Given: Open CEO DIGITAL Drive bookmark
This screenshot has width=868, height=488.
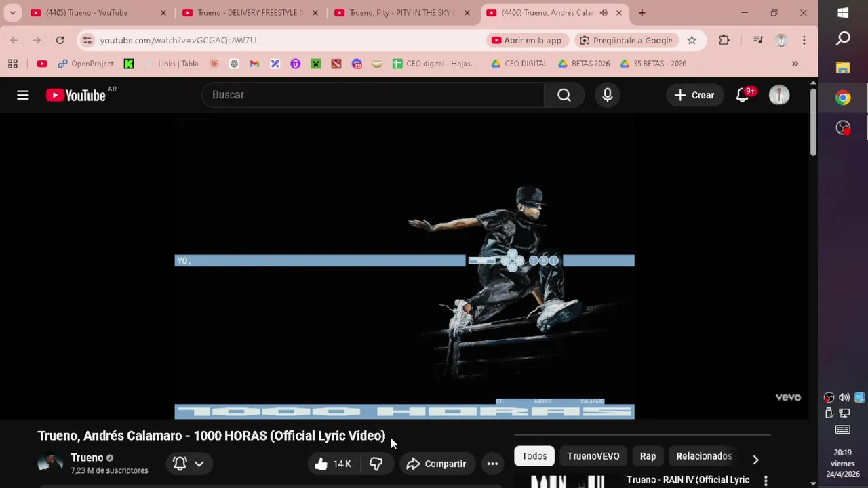Looking at the screenshot, I should coord(519,64).
